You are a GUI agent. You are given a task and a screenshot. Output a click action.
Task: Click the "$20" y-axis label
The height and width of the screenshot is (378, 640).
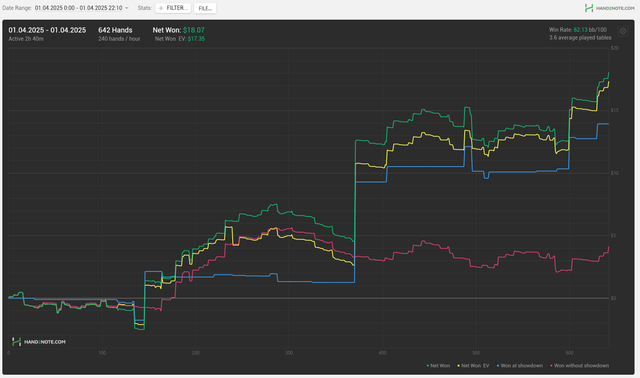pos(614,48)
